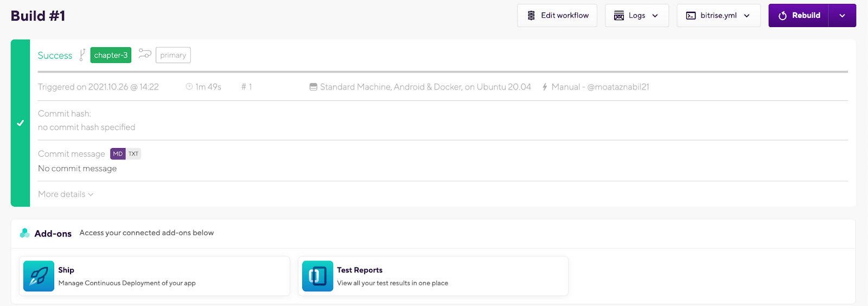Switch commit message to TXT format
The height and width of the screenshot is (306, 868).
[x=133, y=154]
